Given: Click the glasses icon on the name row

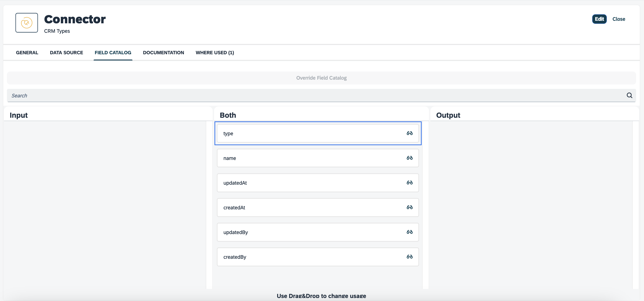Looking at the screenshot, I should (410, 158).
